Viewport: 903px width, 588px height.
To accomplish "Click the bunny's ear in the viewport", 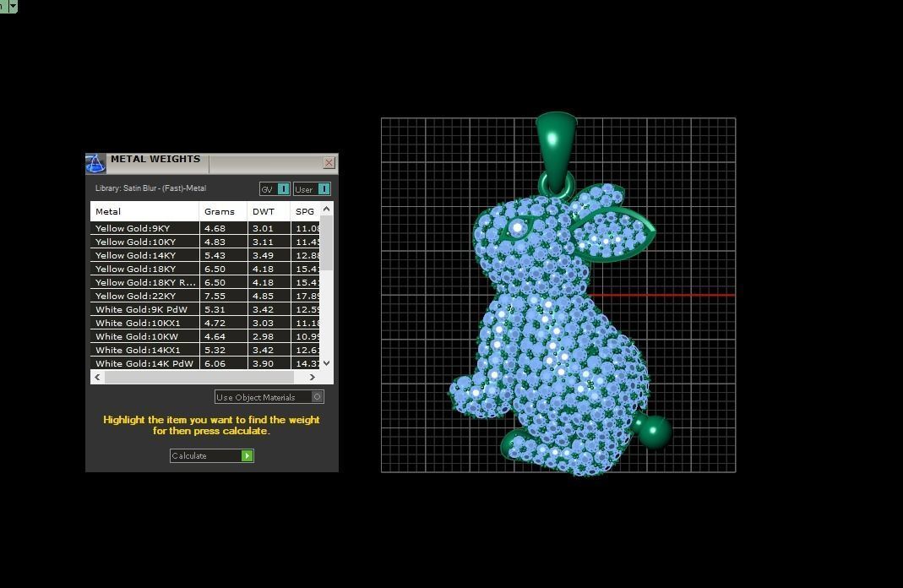I will tap(612, 233).
